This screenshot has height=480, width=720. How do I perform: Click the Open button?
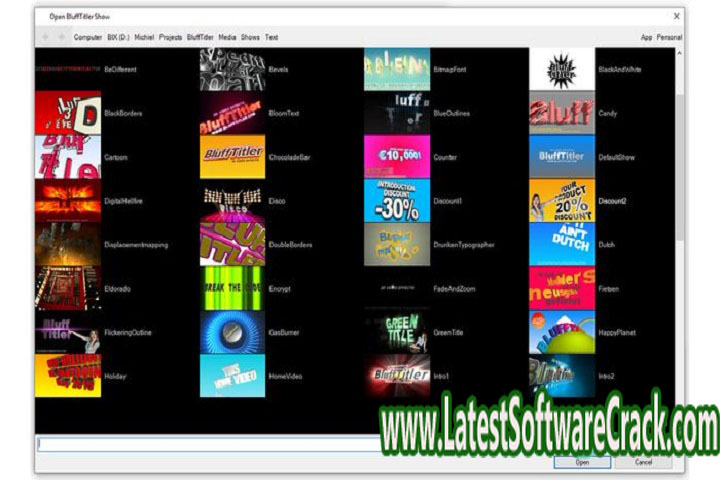[581, 462]
